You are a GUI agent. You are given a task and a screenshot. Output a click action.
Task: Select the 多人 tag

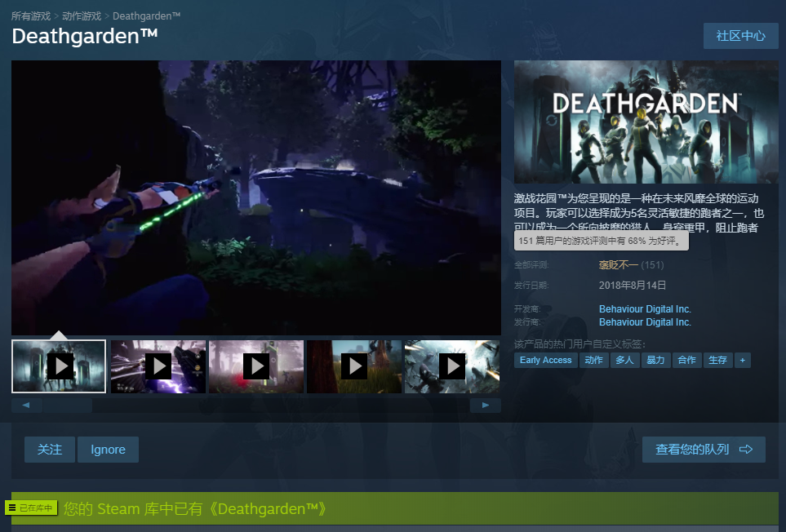624,360
